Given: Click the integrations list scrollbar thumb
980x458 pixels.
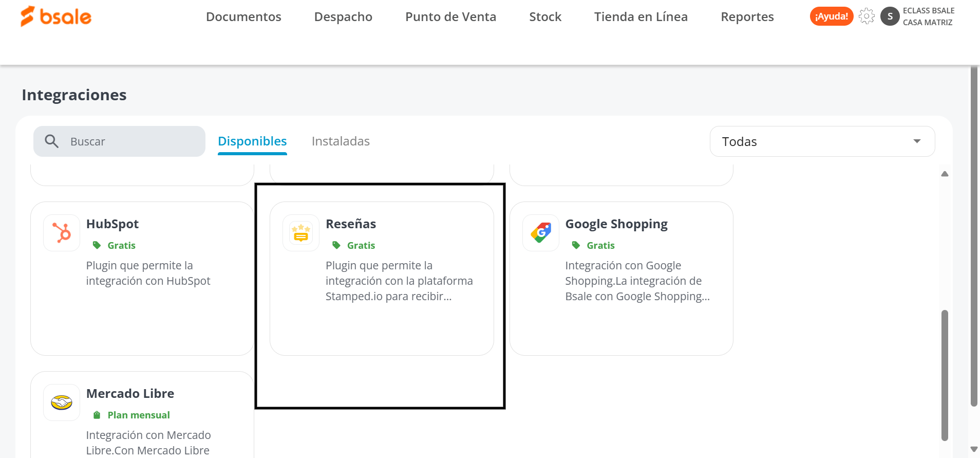Looking at the screenshot, I should click(x=945, y=375).
